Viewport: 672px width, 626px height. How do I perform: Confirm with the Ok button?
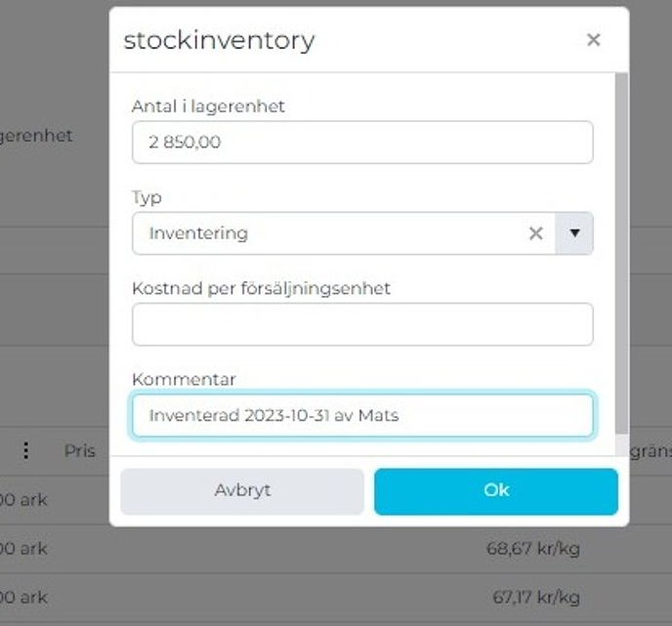coord(496,490)
